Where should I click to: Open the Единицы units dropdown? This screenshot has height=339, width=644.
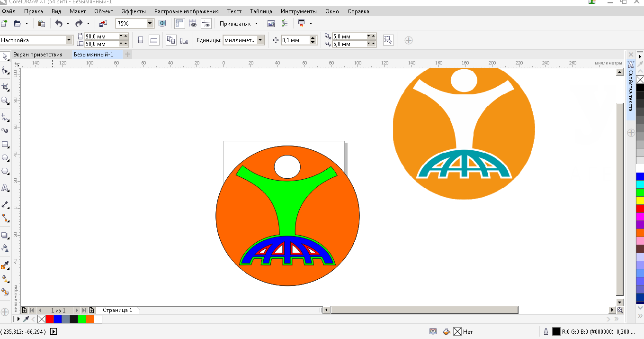pyautogui.click(x=260, y=40)
